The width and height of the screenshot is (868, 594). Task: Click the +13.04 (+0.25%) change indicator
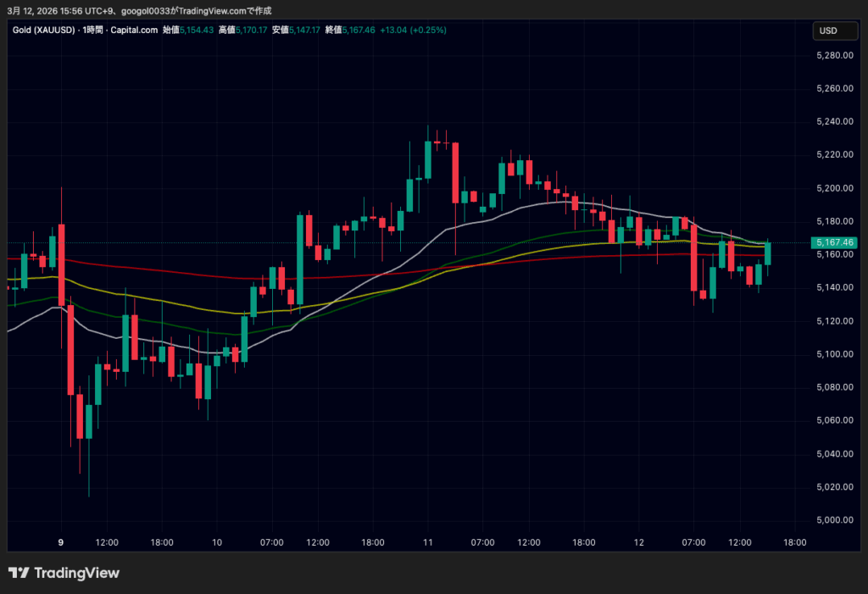pyautogui.click(x=413, y=31)
